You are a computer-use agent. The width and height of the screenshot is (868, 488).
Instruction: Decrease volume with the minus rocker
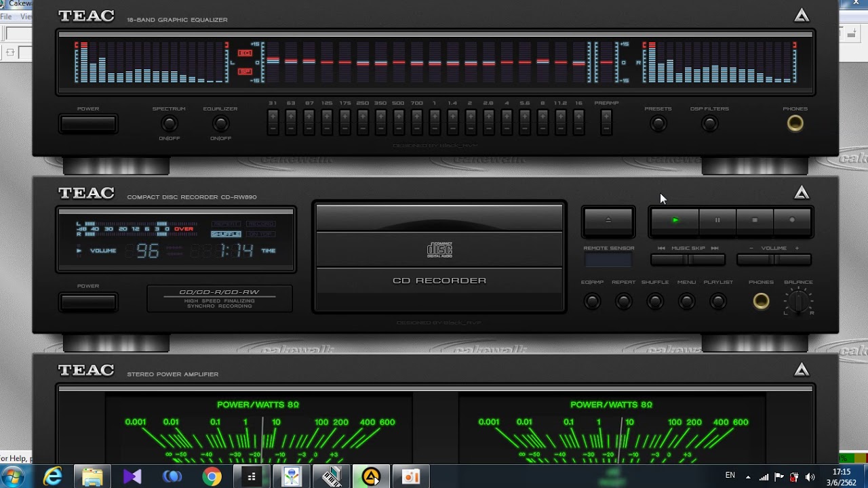pos(755,259)
